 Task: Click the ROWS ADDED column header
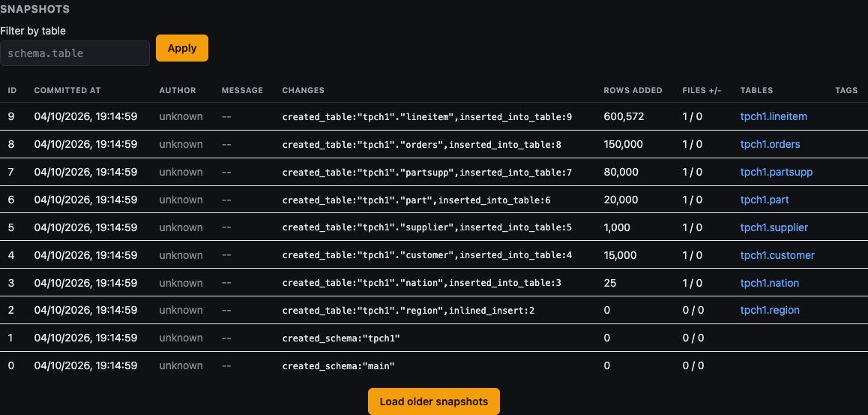(633, 90)
